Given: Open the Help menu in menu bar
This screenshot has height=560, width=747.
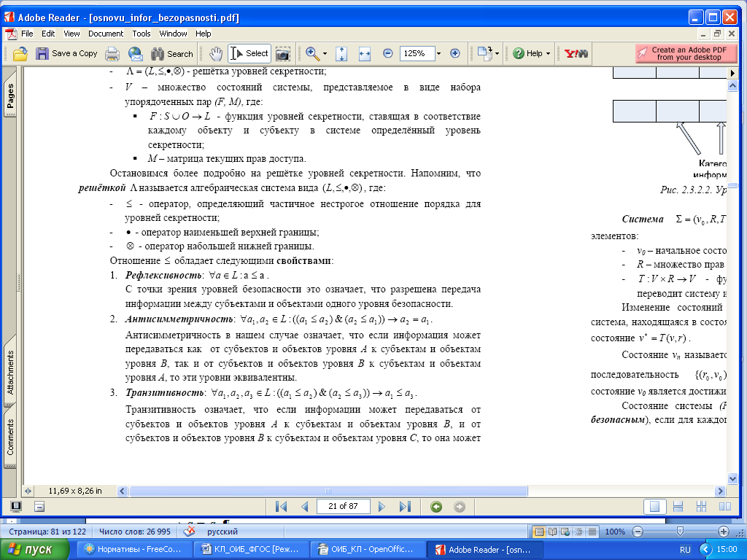Looking at the screenshot, I should (203, 34).
